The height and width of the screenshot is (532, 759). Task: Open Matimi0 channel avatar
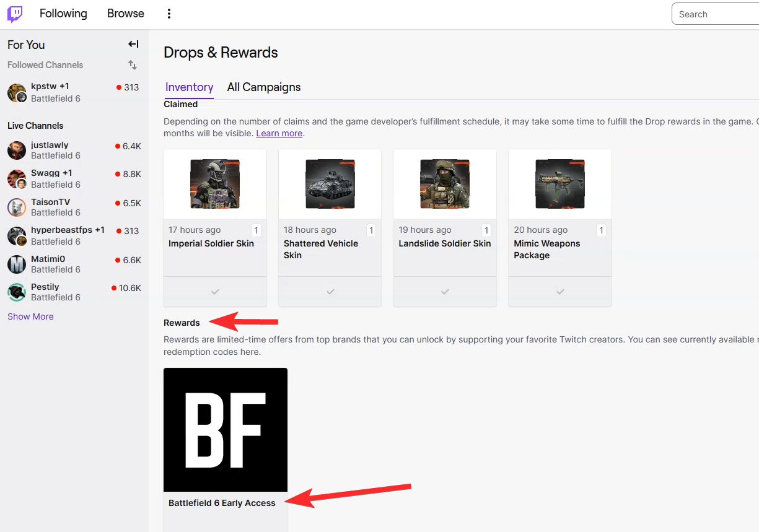click(x=17, y=264)
